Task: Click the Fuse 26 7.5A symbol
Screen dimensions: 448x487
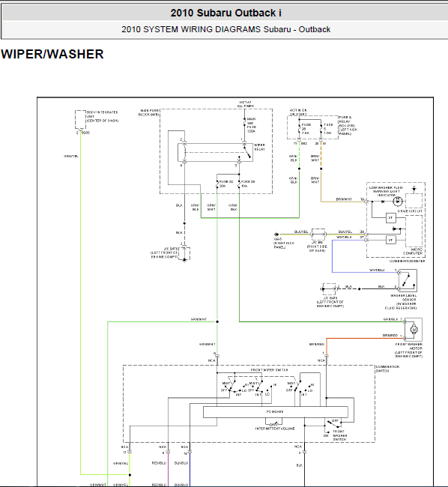Action: [299, 129]
